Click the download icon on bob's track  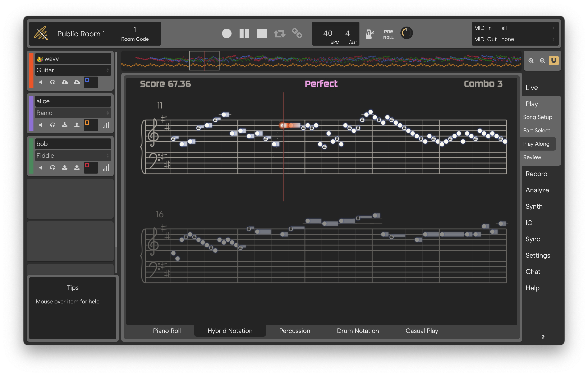[x=65, y=168]
